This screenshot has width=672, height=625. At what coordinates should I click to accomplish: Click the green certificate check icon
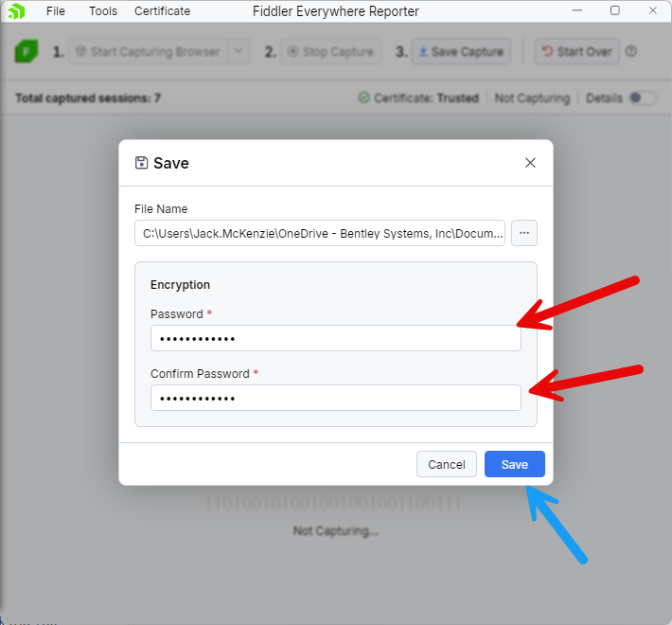[363, 98]
